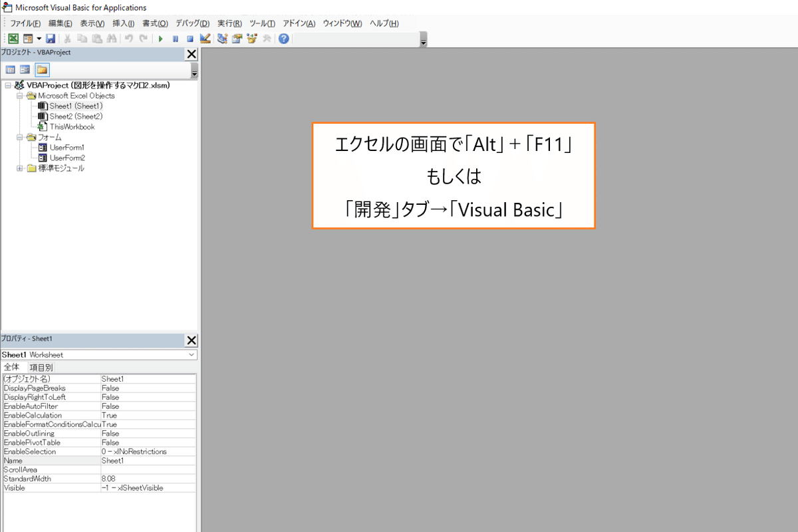Save the project with the floppy icon
Screen dimensions: 798x532
tap(51, 39)
